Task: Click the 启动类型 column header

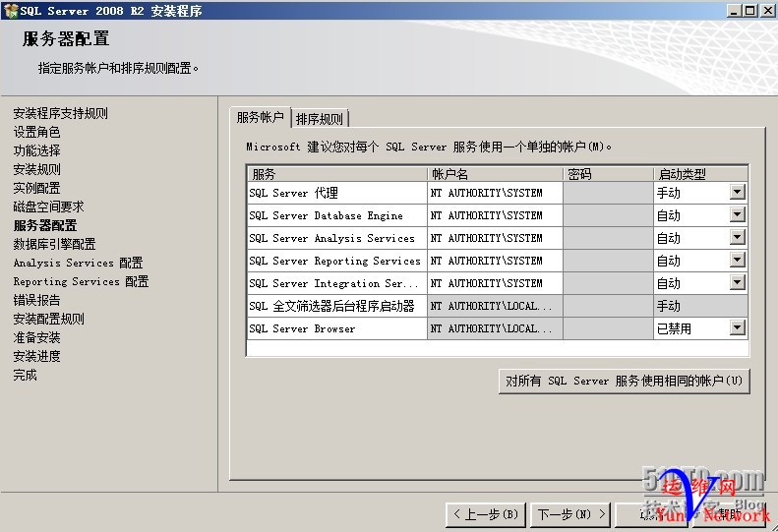Action: pyautogui.click(x=700, y=174)
